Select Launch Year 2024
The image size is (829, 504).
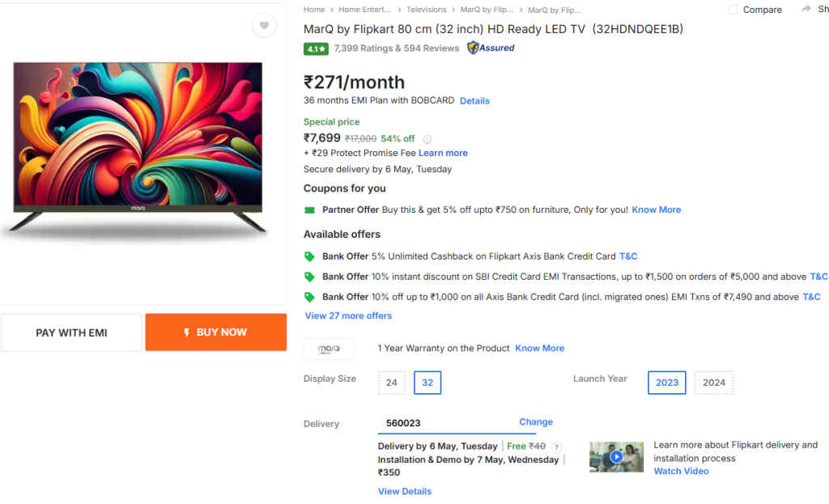(713, 382)
